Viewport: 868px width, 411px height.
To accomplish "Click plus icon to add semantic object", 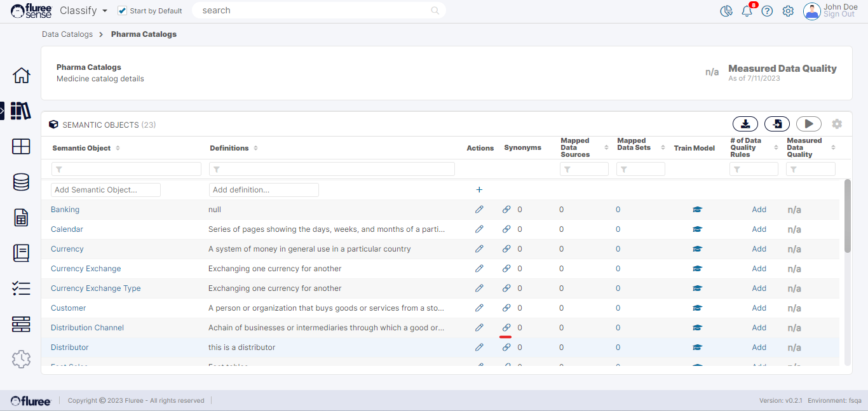I will point(479,189).
